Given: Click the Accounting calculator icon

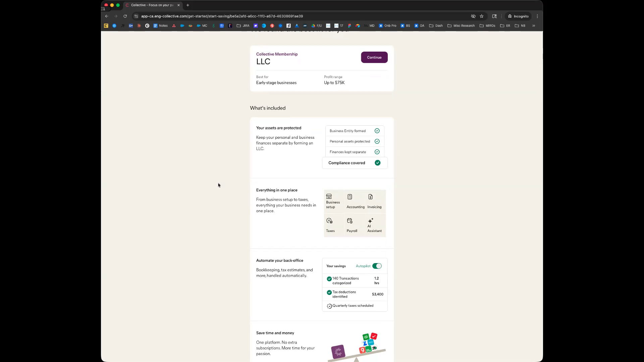Looking at the screenshot, I should [x=350, y=197].
